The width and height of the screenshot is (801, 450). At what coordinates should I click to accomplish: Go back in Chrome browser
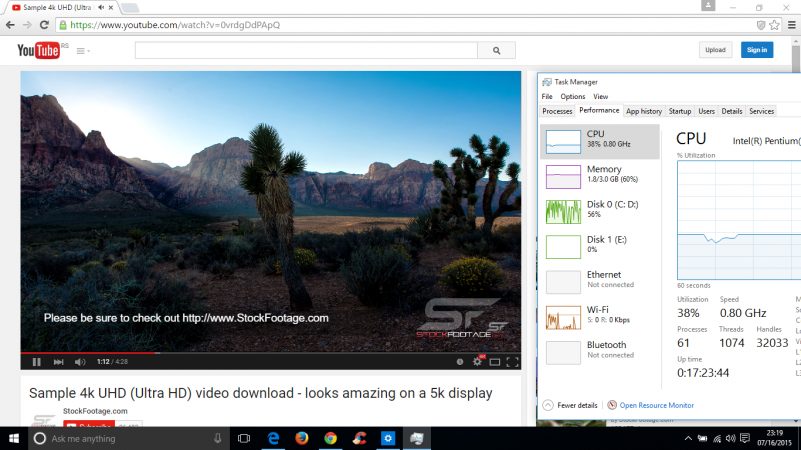[x=10, y=25]
